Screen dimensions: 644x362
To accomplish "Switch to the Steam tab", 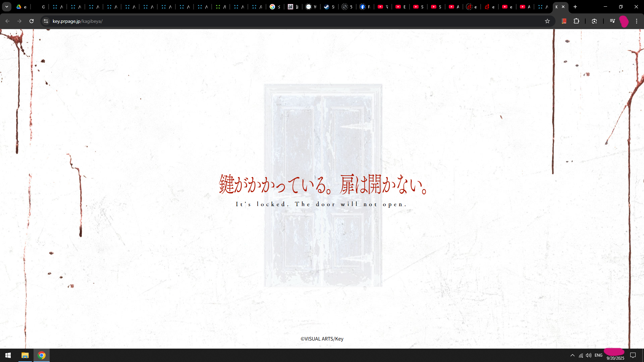I will (327, 7).
